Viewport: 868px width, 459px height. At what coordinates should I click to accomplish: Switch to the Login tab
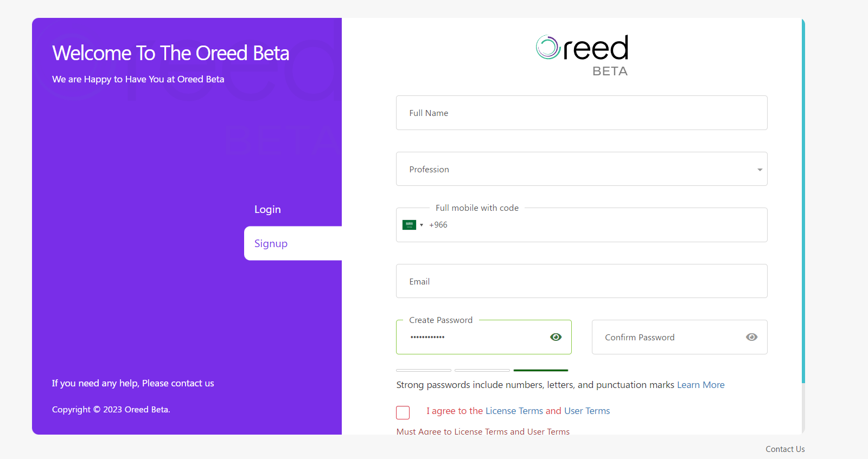coord(267,209)
